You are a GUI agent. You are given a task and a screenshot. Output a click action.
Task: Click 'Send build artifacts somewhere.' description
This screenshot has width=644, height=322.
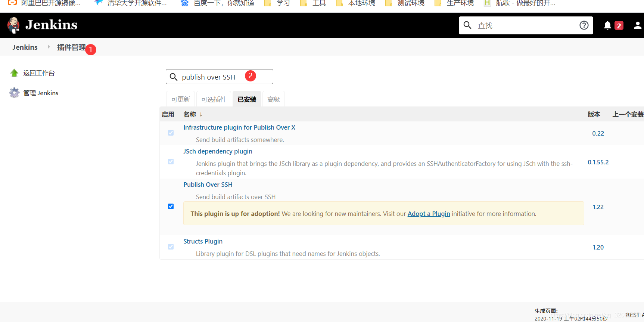(x=240, y=140)
